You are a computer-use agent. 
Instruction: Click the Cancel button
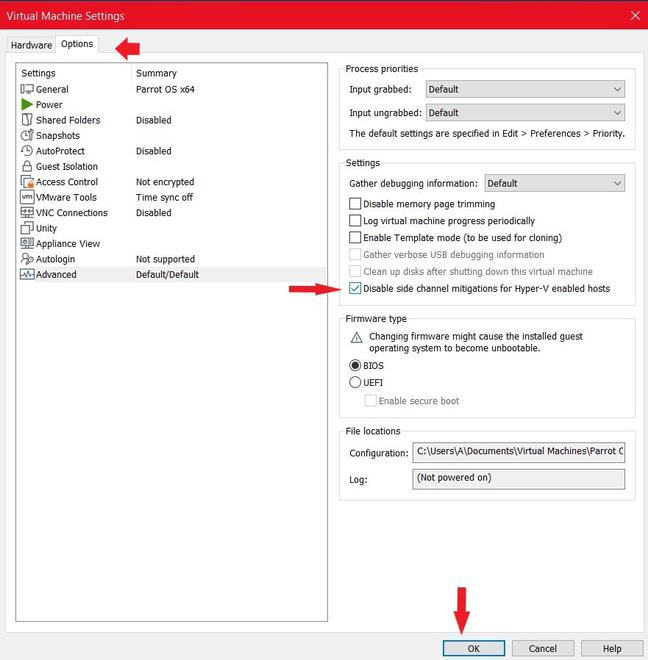543,648
